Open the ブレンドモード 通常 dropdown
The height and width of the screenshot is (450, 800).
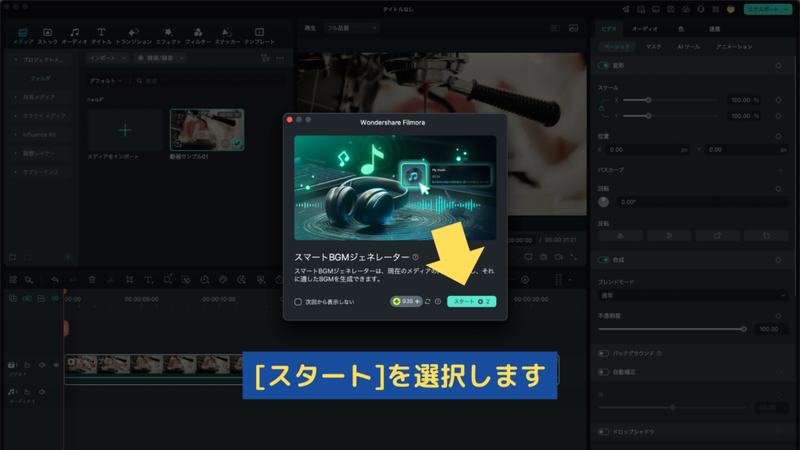[x=692, y=295]
